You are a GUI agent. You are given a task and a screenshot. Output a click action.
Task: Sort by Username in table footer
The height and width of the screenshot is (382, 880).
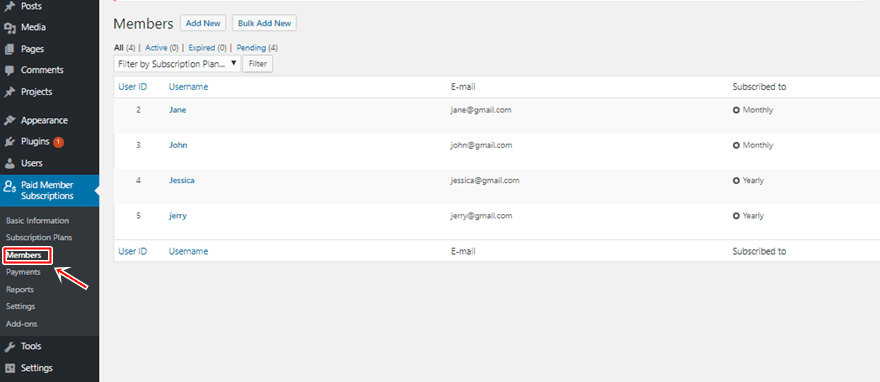189,252
